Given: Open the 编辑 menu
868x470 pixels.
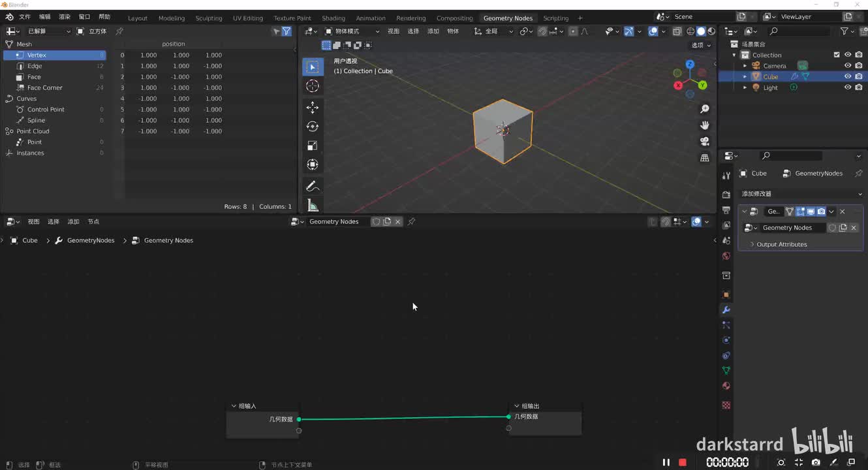Looking at the screenshot, I should click(x=44, y=17).
